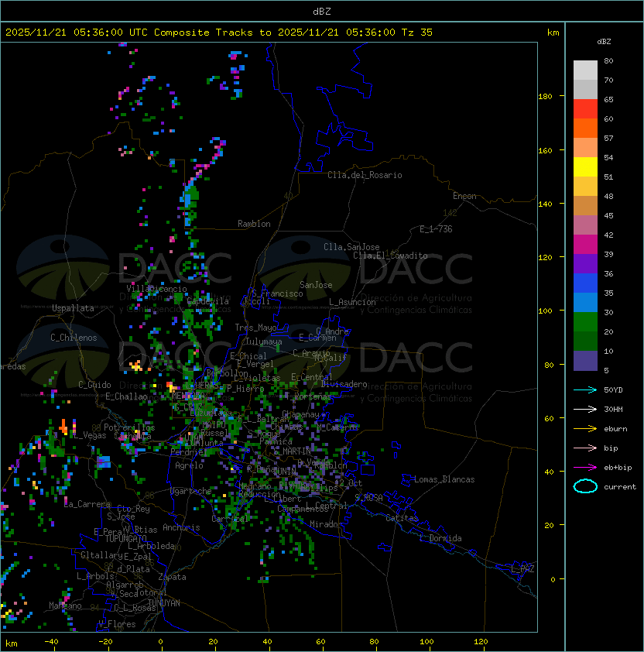Screen dimensions: 644x652
Task: Click the Anchoris map label
Action: (x=181, y=528)
